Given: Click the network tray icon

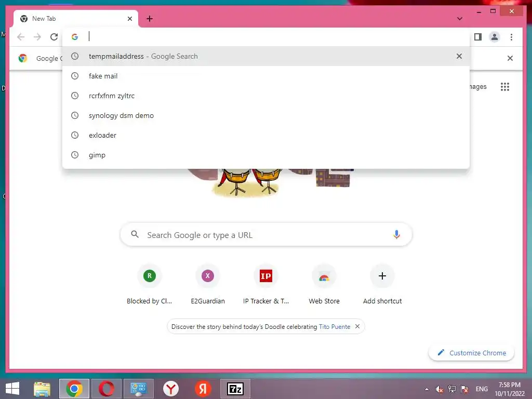Looking at the screenshot, I should point(452,389).
